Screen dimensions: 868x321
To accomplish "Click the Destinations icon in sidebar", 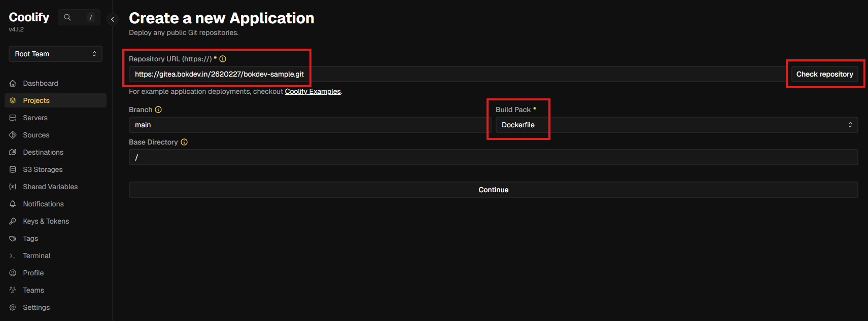I will [x=13, y=152].
